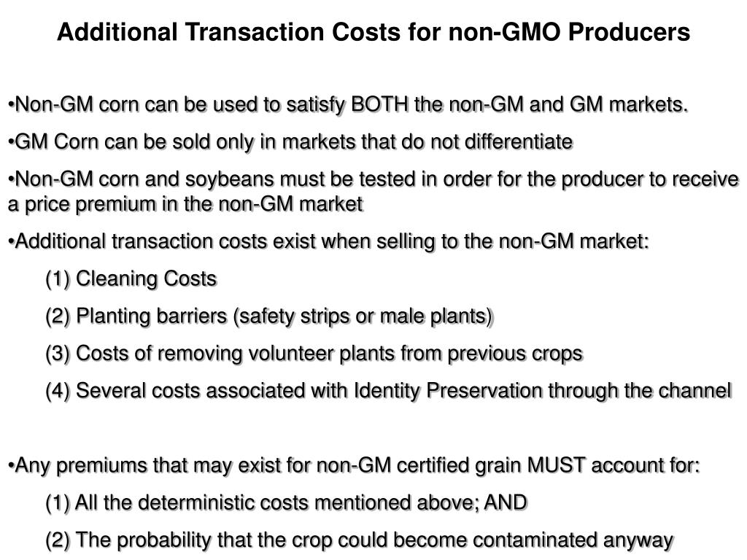The width and height of the screenshot is (747, 560).
Task: Select item (1) Cleaning Costs
Action: [x=131, y=279]
